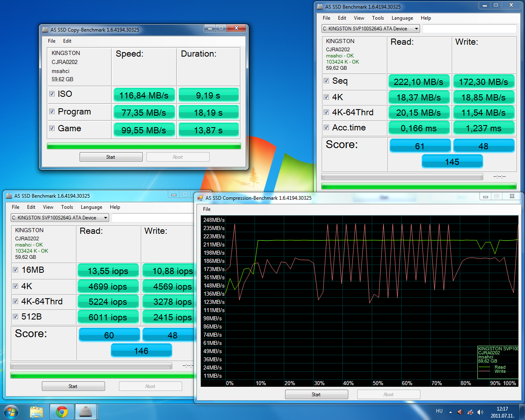Click Seq read result 222,10 MB/s

tap(419, 82)
